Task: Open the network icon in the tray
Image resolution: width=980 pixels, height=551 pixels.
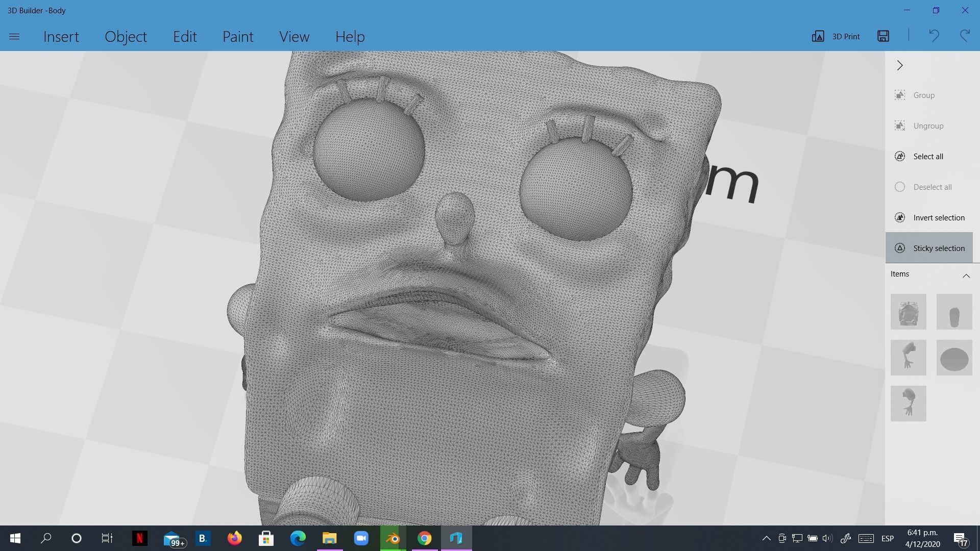Action: click(x=797, y=538)
